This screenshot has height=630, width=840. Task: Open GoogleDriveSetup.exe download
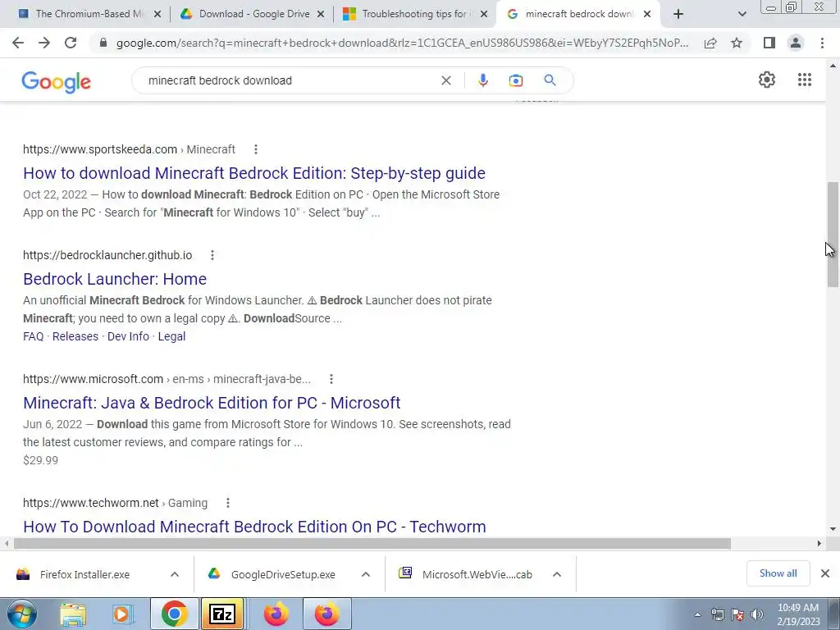[283, 575]
